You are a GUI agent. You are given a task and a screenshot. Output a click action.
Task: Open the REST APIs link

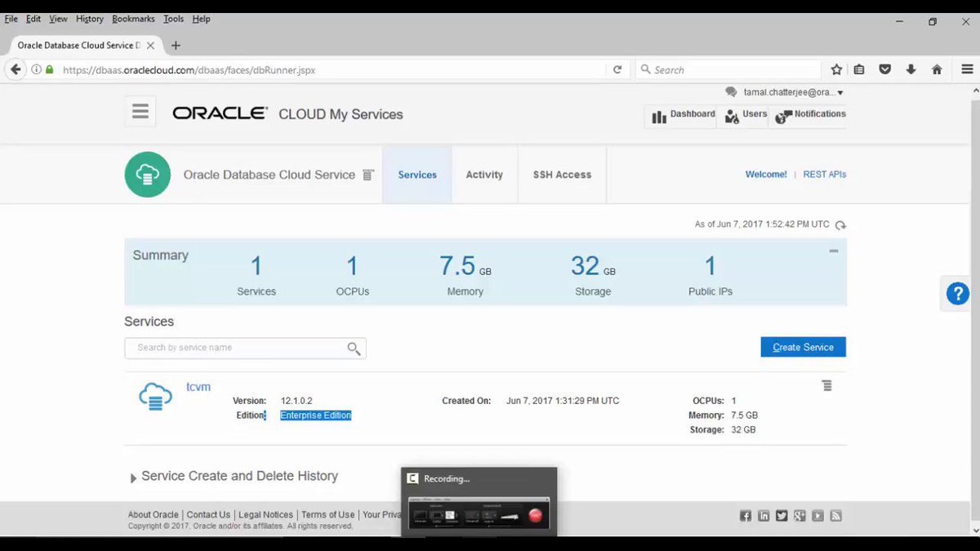(825, 175)
